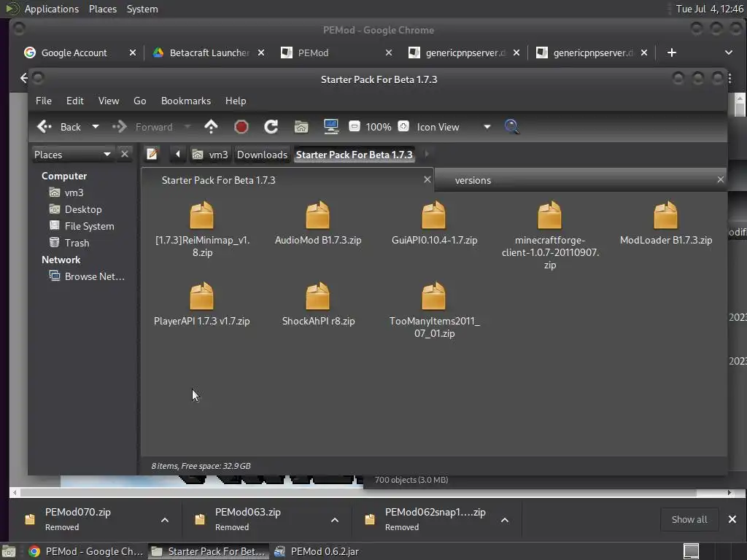
Task: Open the Help menu
Action: [x=236, y=101]
